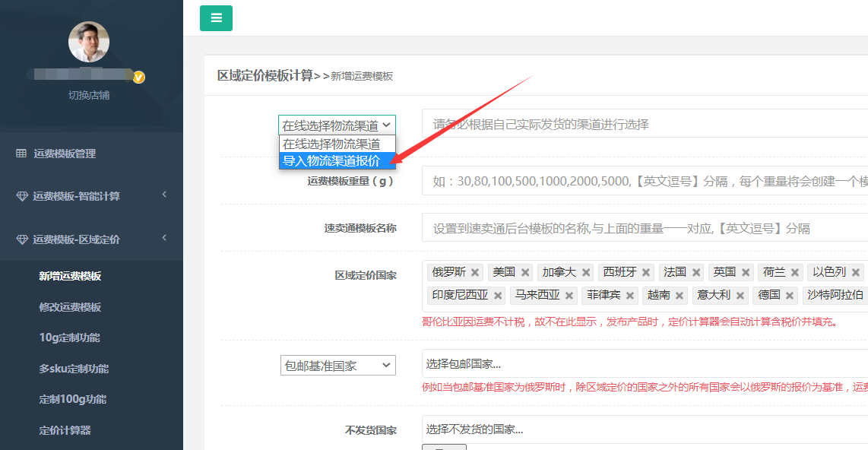Remove 越南 tag

(x=680, y=296)
